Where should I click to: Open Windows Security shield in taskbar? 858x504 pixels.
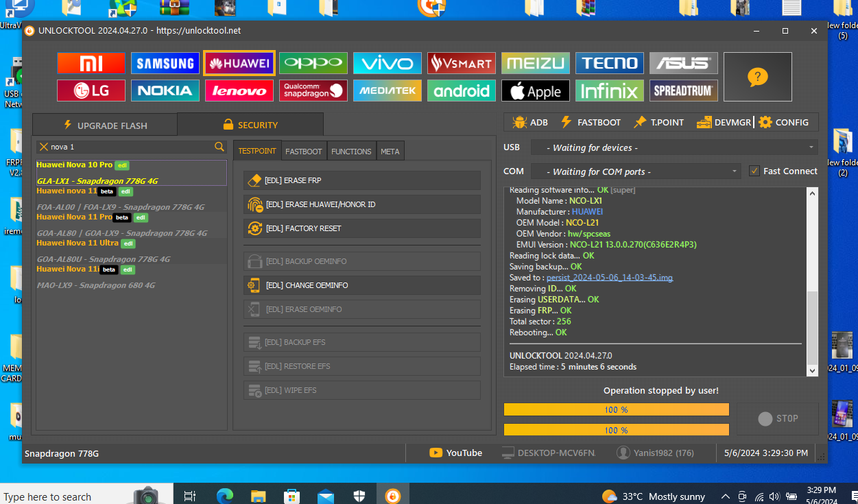(x=359, y=496)
